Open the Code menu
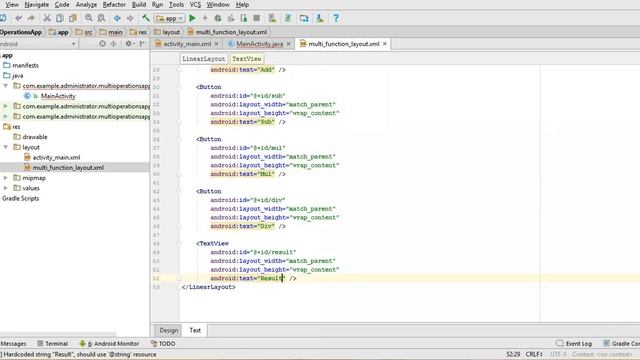This screenshot has width=640, height=360. 62,5
